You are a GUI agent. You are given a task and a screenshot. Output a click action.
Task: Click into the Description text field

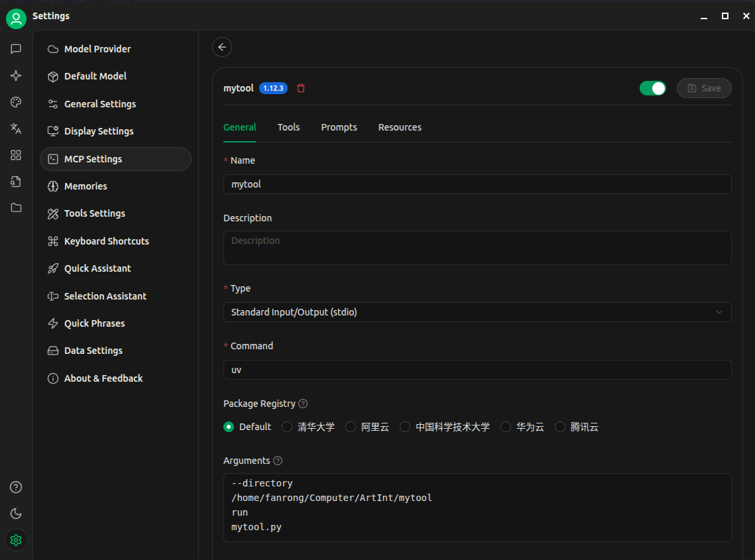(477, 248)
